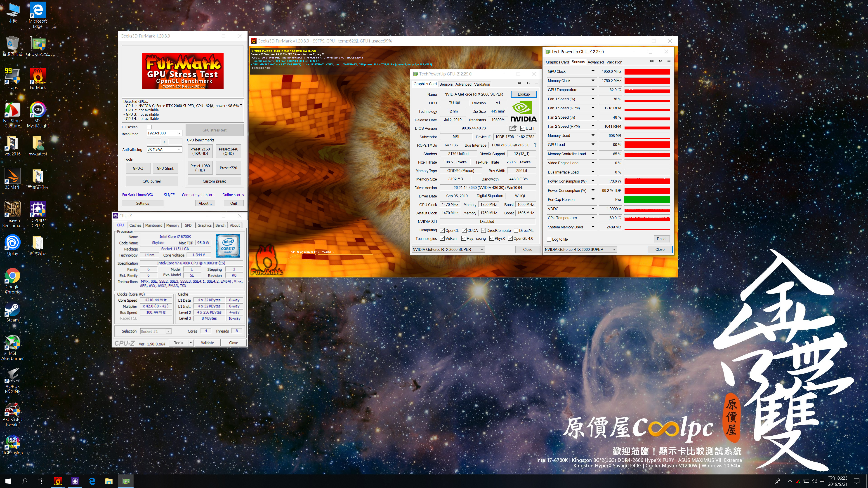Click the screenshot camera icon in GPU-Z Sensors window
Screen dimensions: 868x488
point(652,61)
